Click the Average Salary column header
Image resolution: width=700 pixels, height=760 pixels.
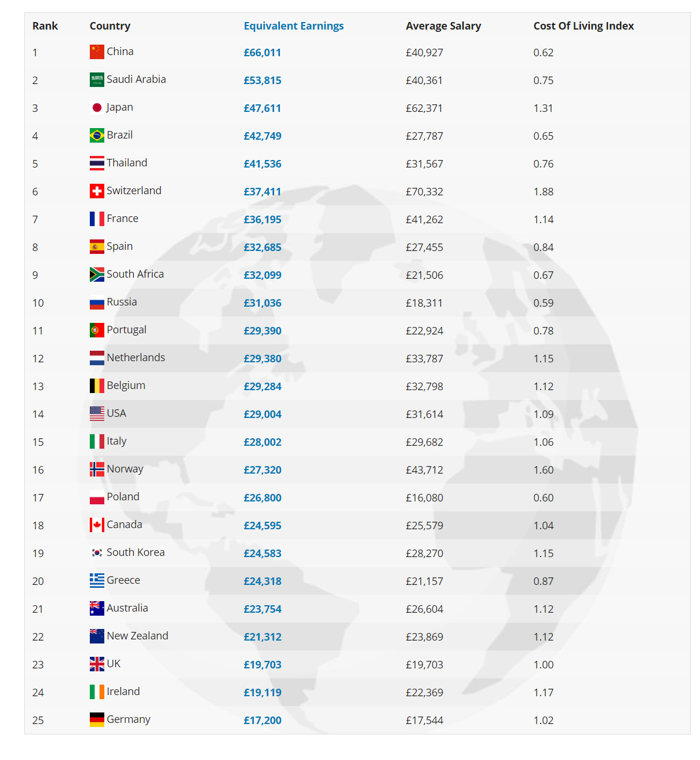click(x=443, y=26)
